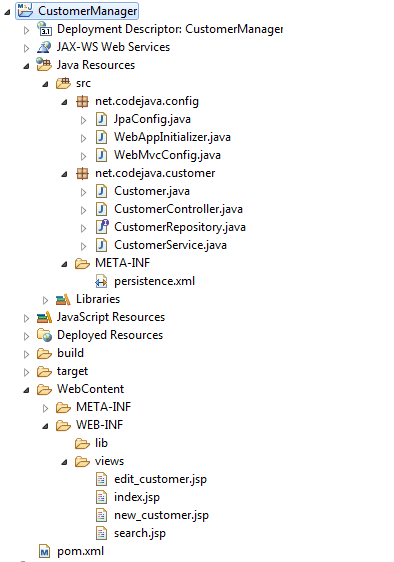Click the views folder icon
Viewport: 394px width, 562px height.
82,462
